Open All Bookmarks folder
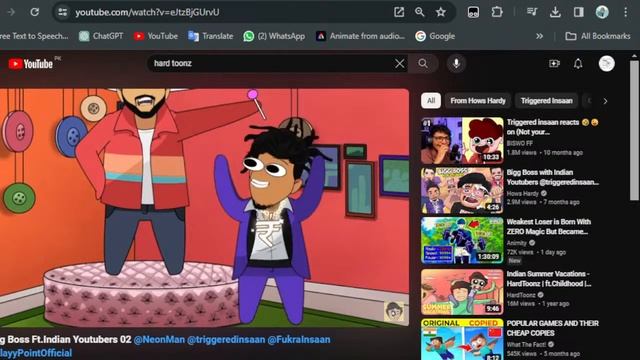This screenshot has height=360, width=640. point(598,36)
